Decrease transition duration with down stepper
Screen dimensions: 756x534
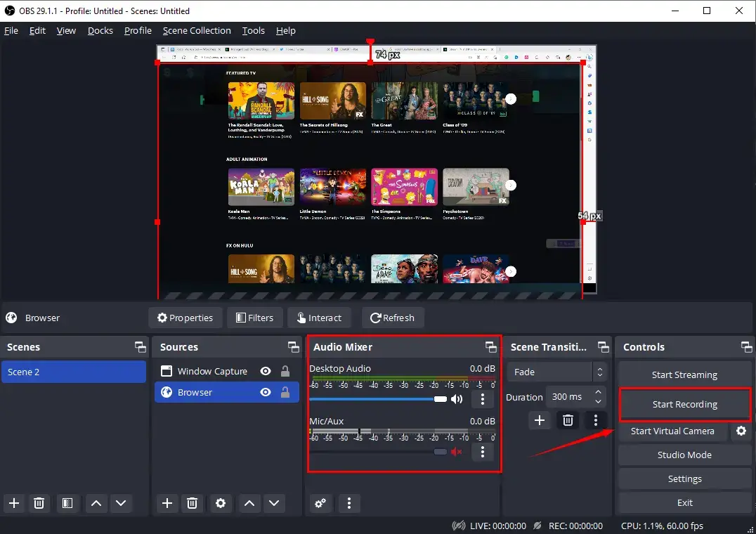tap(599, 401)
